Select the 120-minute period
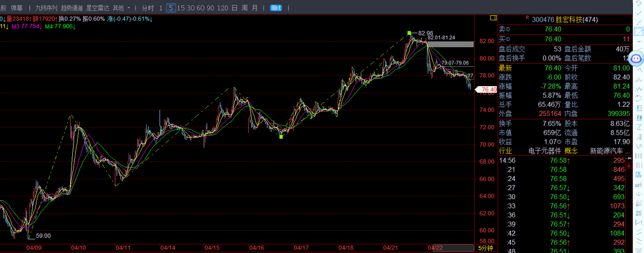 (x=222, y=8)
